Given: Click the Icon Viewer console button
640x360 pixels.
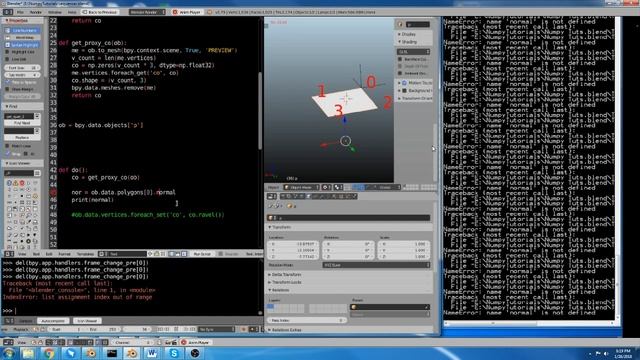Looking at the screenshot, I should click(87, 321).
